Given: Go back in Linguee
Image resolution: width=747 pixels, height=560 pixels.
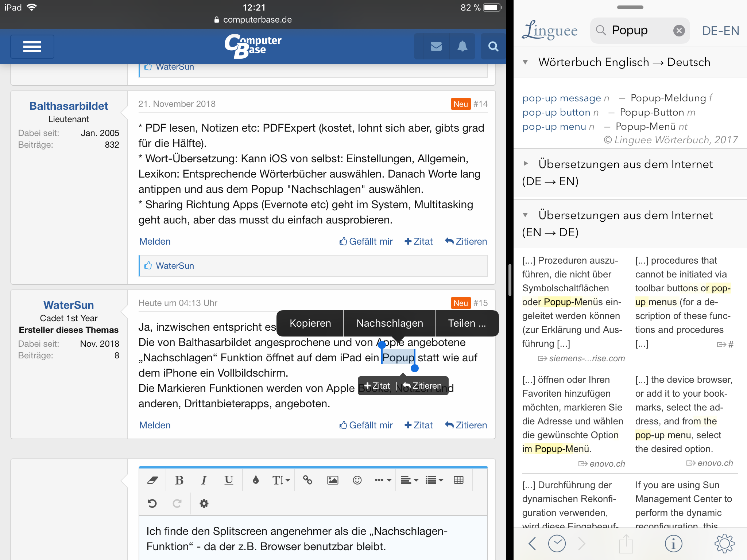Looking at the screenshot, I should (532, 543).
